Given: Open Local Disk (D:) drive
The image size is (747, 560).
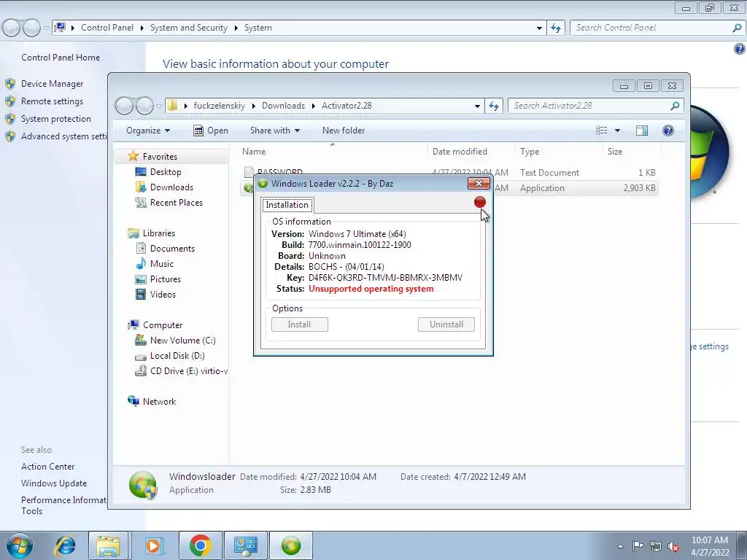Looking at the screenshot, I should click(x=177, y=356).
